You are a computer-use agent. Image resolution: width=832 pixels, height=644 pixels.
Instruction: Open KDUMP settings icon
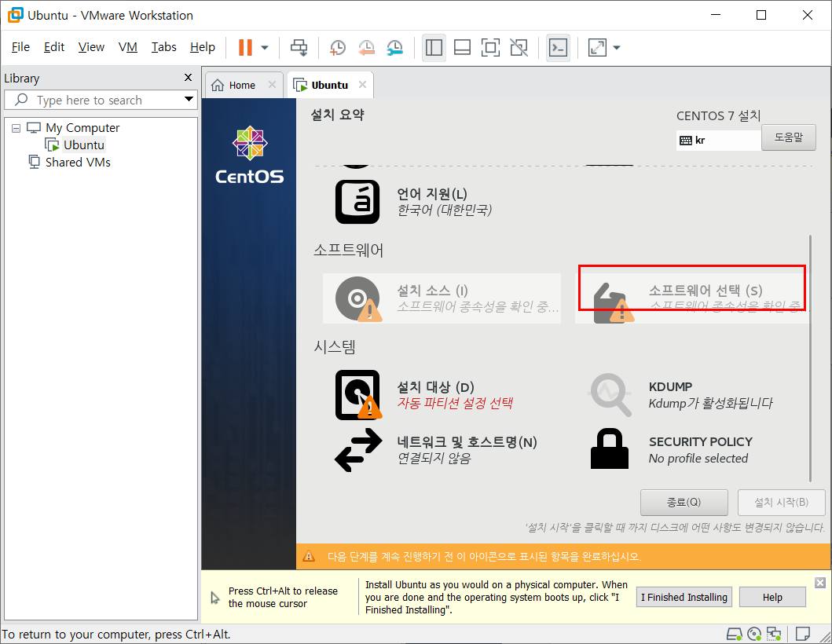(610, 395)
